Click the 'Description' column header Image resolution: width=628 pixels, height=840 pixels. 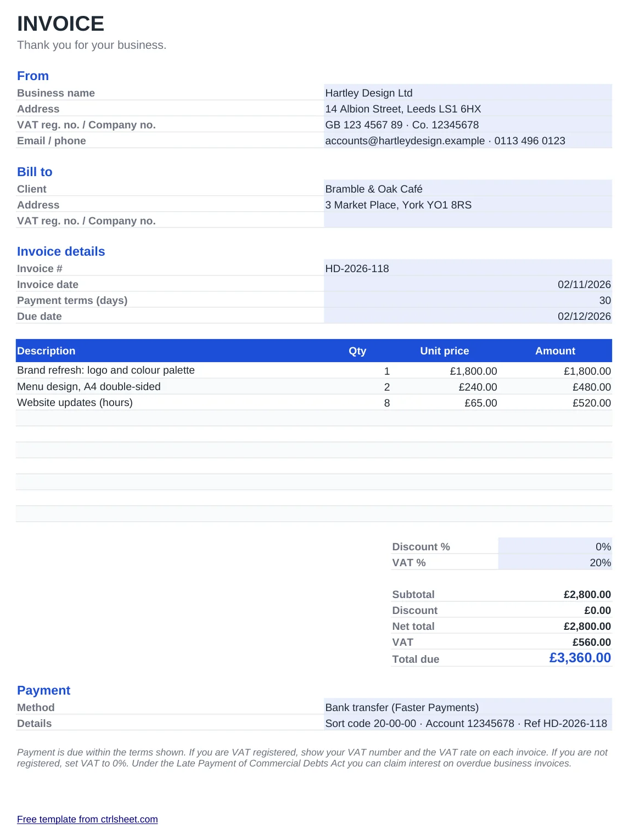[x=46, y=351]
